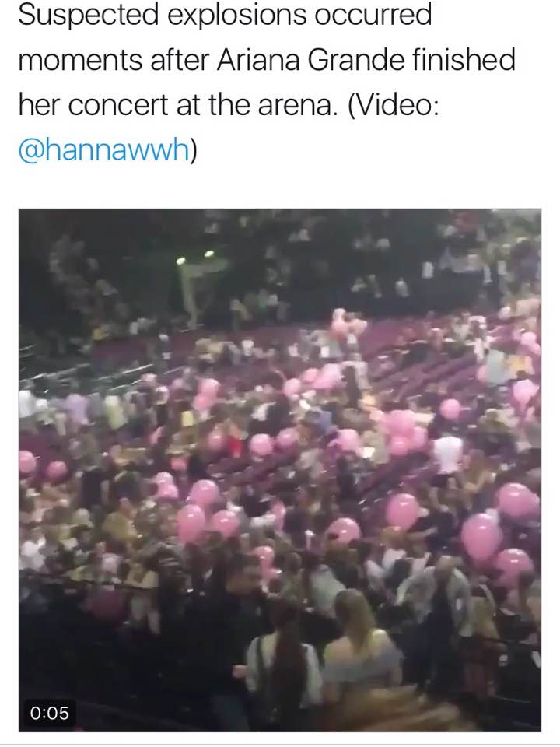
Task: Tap the person wearing white shirt on right
Action: pyautogui.click(x=449, y=454)
